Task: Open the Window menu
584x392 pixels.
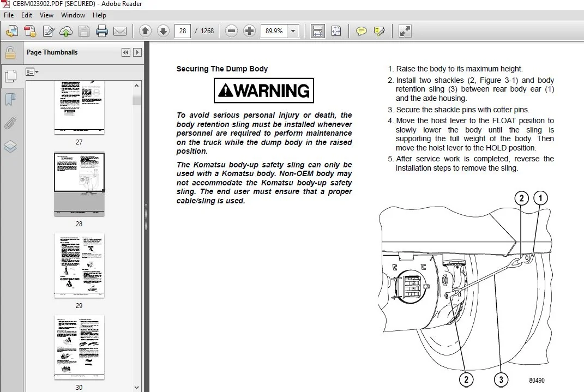Action: pyautogui.click(x=73, y=15)
